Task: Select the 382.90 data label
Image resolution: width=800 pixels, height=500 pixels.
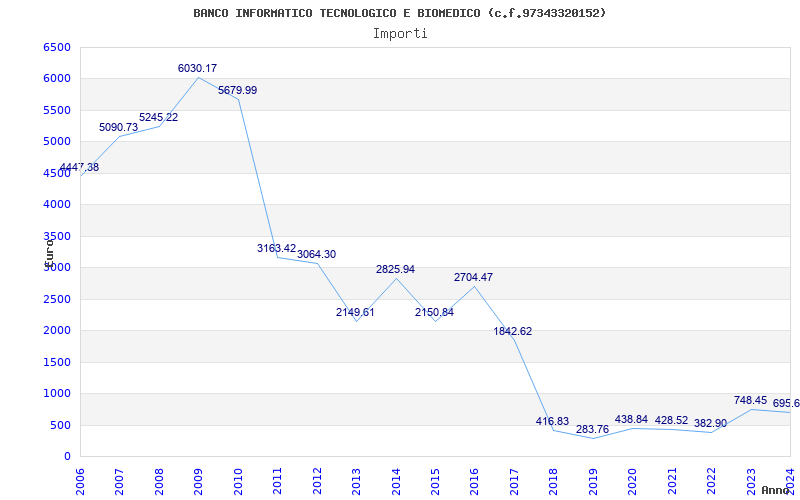Action: coord(710,423)
